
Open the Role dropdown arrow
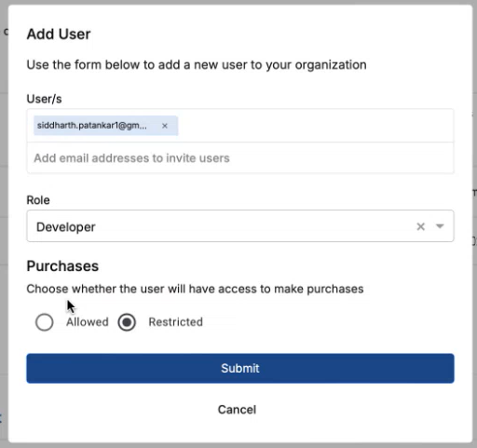click(x=440, y=226)
